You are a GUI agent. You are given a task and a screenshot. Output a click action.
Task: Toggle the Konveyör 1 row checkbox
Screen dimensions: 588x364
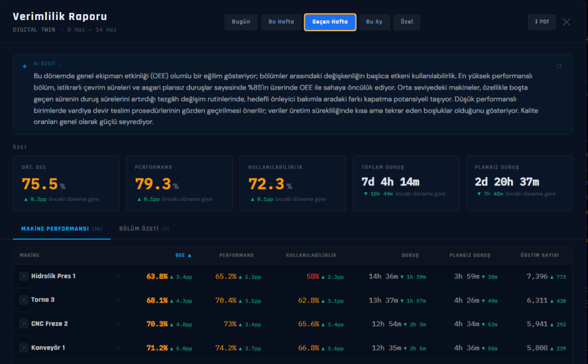(x=24, y=347)
